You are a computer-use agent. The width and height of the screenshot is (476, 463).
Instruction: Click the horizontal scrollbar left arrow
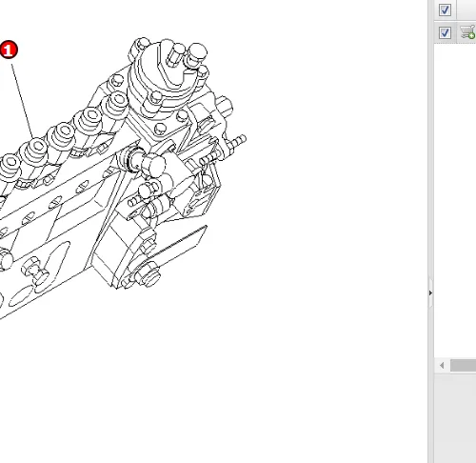[x=442, y=366]
